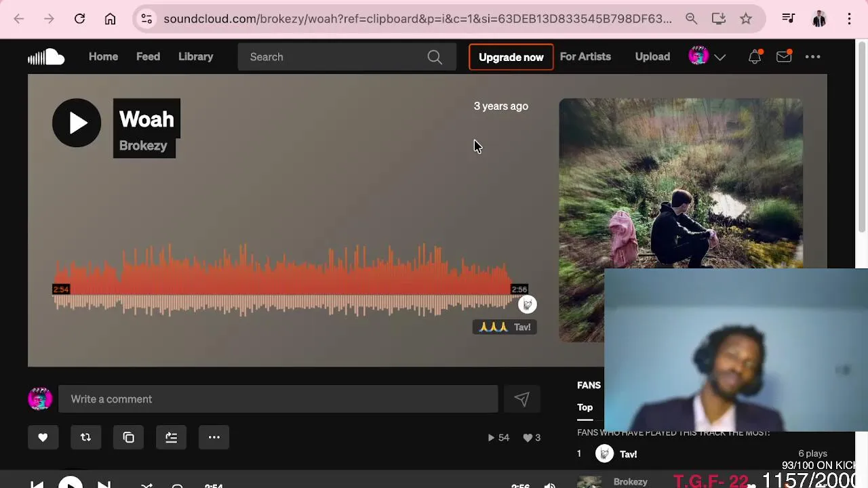Screen dimensions: 868x488
Task: Click the 54 plays count
Action: tap(498, 438)
